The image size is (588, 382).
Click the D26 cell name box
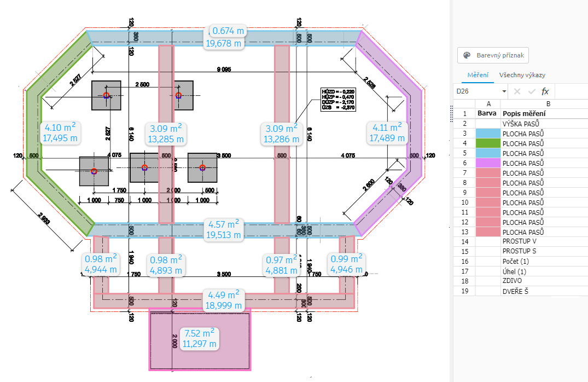coord(477,91)
